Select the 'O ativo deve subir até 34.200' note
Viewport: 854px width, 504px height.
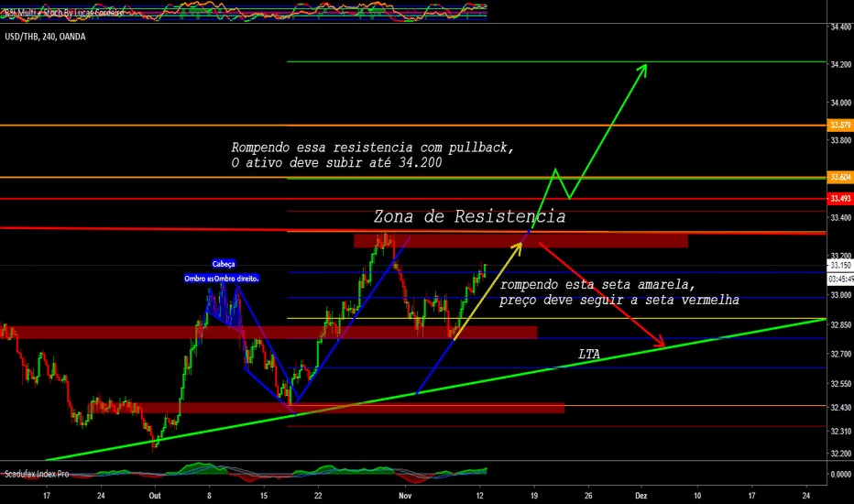pos(336,163)
